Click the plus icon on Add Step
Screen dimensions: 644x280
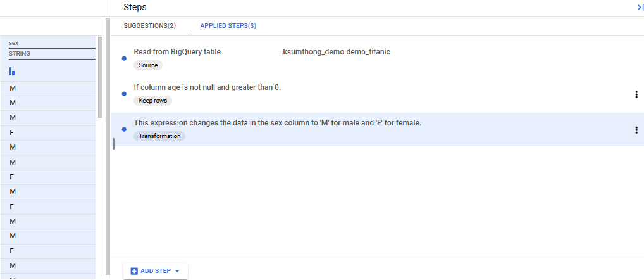pos(134,271)
